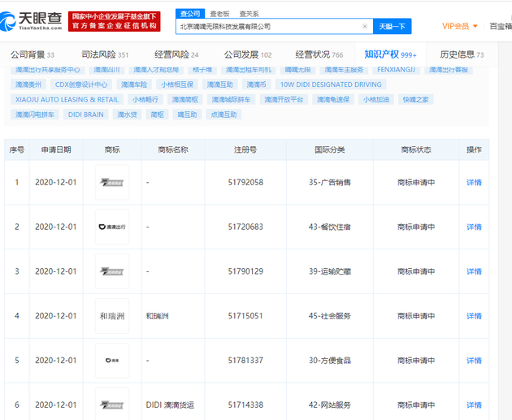This screenshot has width=512, height=420.
Task: Expand the VIP会员 dropdown
Action: pyautogui.click(x=460, y=27)
